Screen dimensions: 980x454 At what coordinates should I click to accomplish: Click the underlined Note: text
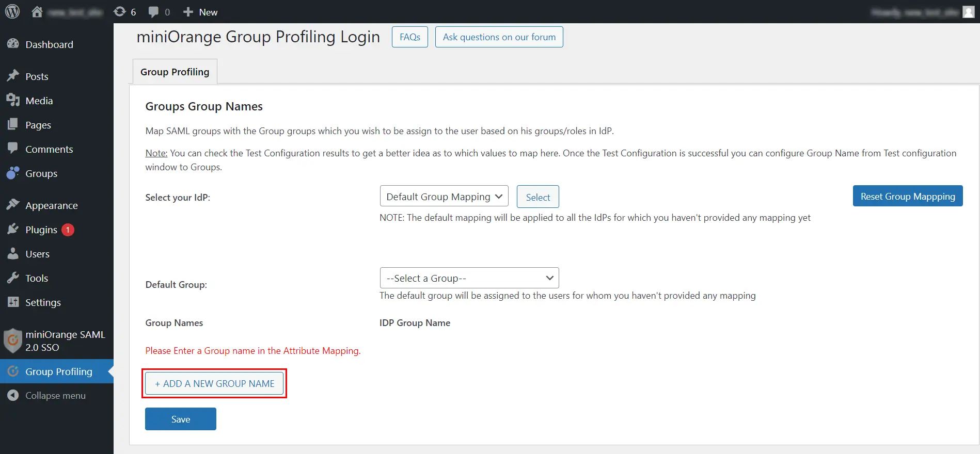tap(156, 153)
